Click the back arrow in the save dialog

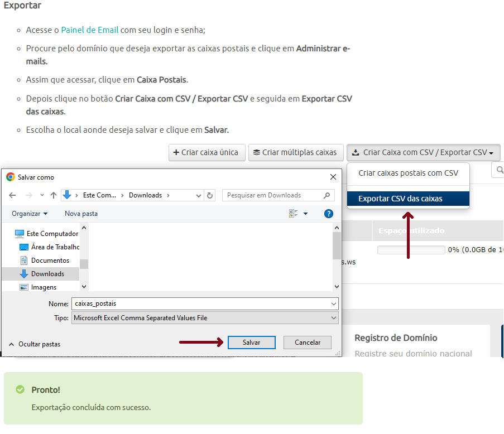point(13,195)
